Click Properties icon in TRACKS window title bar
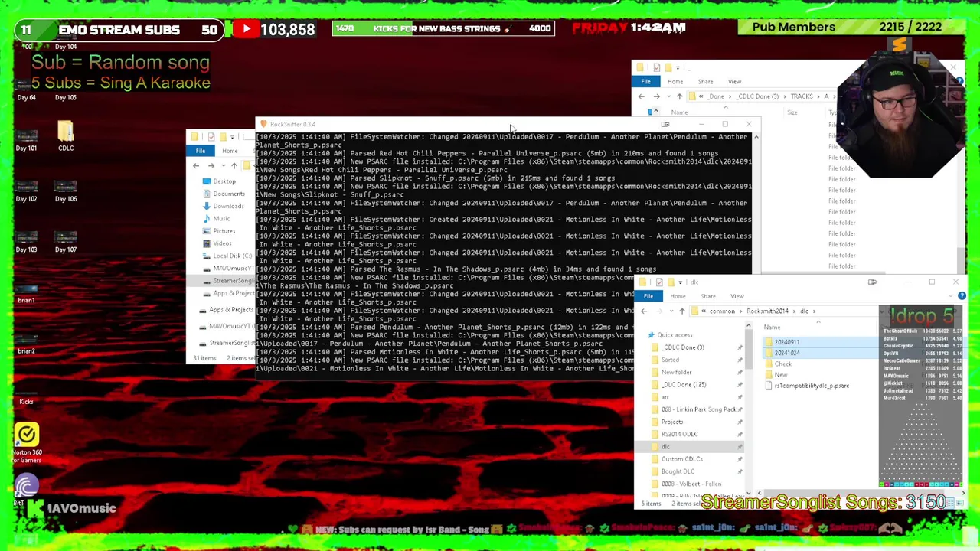Viewport: 980px width, 551px height. [x=656, y=68]
